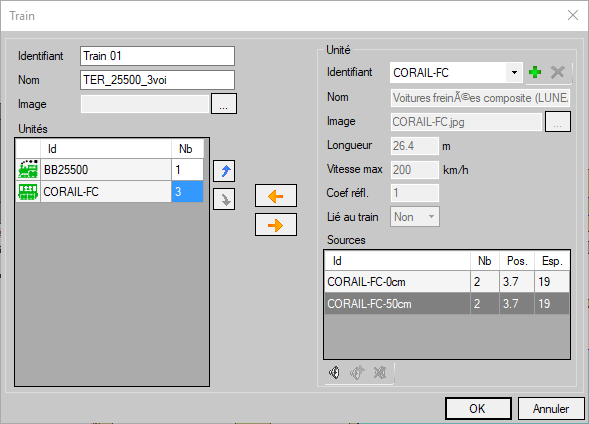This screenshot has width=589, height=424.
Task: Click the speaker source icon below Sources
Action: pyautogui.click(x=334, y=373)
